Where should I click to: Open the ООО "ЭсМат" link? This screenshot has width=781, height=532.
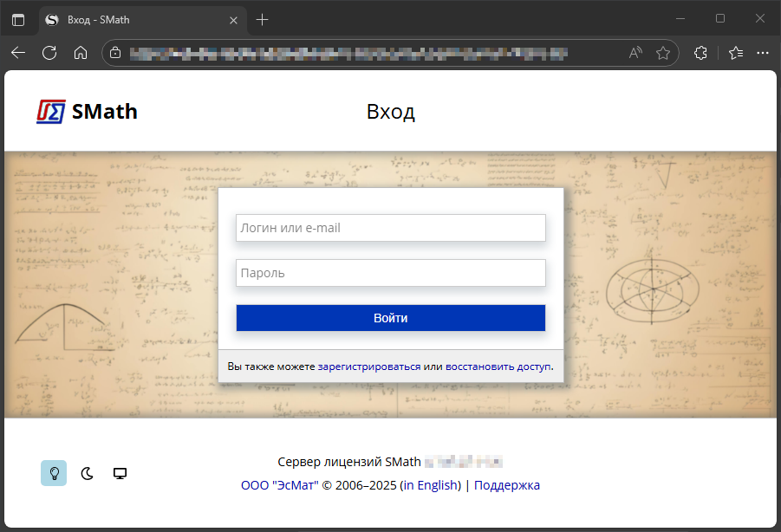(280, 485)
